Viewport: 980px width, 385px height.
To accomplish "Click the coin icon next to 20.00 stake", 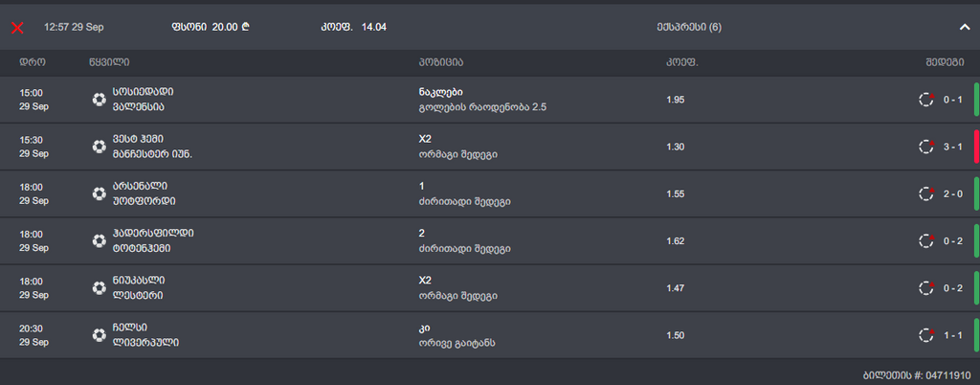I will click(x=247, y=27).
